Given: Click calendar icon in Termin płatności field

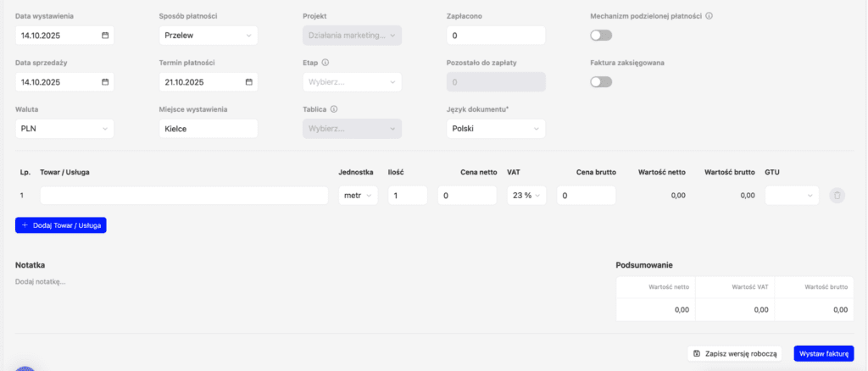Looking at the screenshot, I should point(249,82).
